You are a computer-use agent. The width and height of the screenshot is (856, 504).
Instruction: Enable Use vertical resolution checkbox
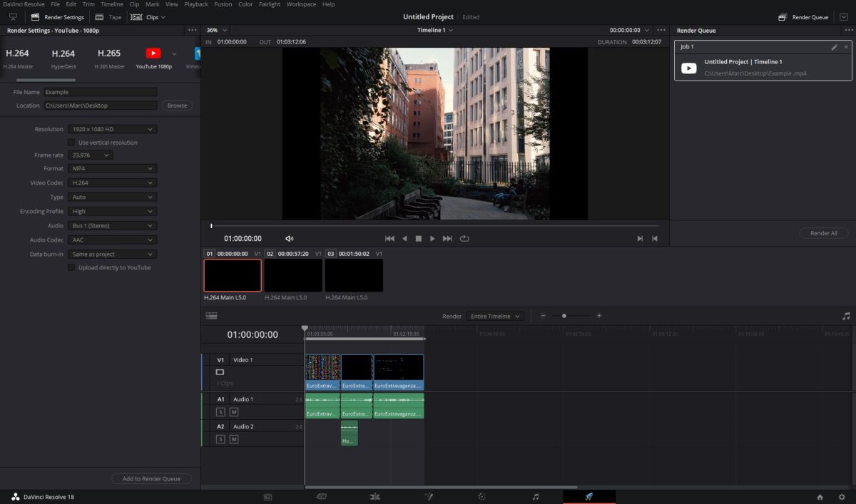(71, 143)
